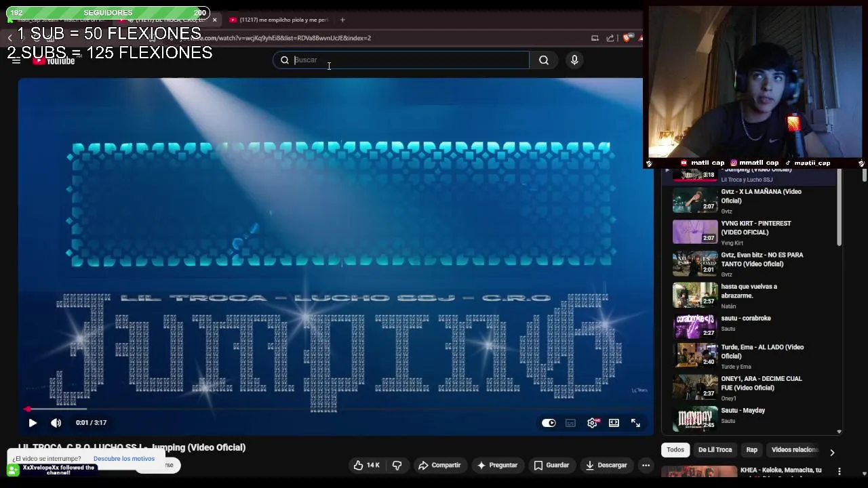Click the Compartir button

[439, 465]
